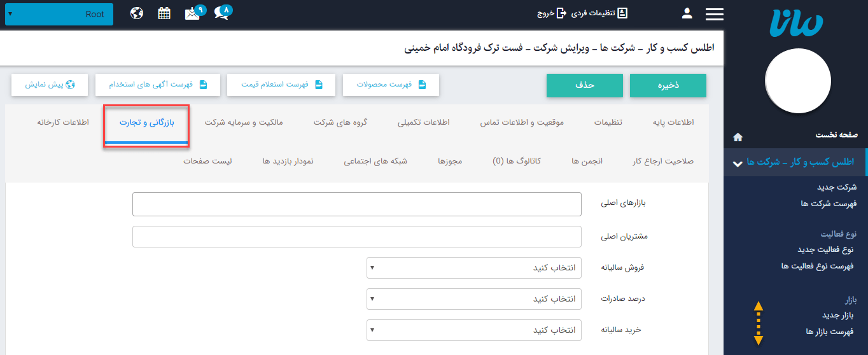Click نوع فعالیت جدید in sidebar

point(825,249)
